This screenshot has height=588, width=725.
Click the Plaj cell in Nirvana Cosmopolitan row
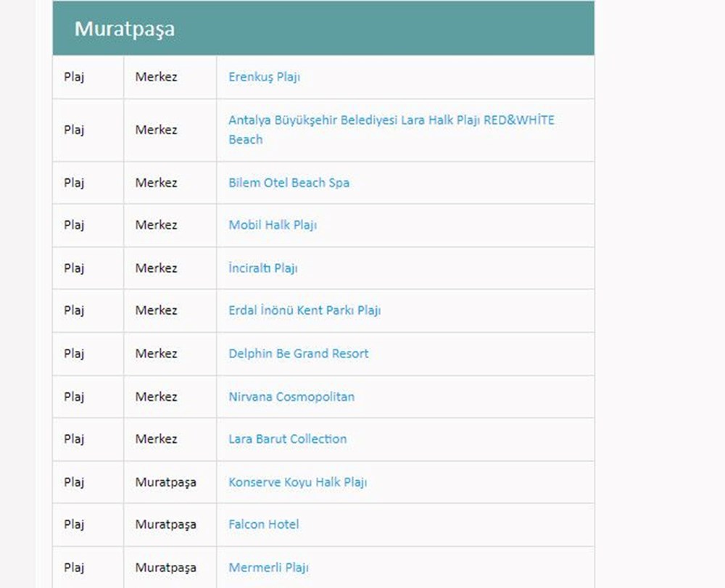(x=74, y=397)
